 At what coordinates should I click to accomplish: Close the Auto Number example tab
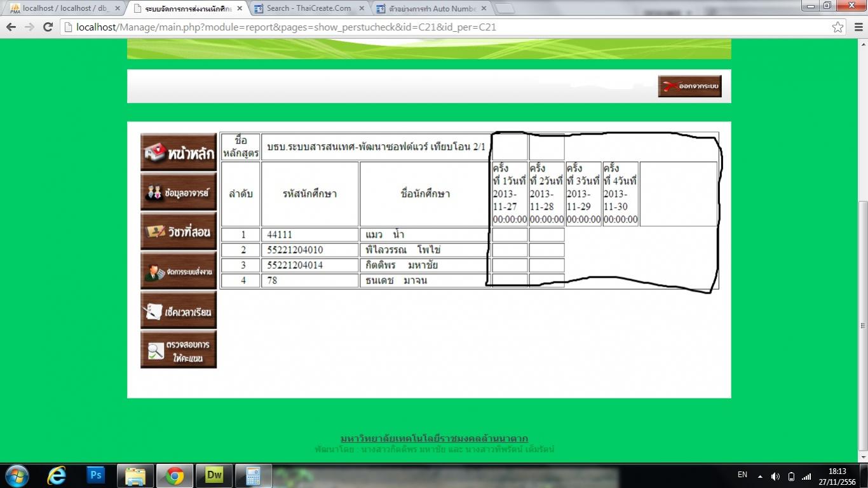click(484, 9)
